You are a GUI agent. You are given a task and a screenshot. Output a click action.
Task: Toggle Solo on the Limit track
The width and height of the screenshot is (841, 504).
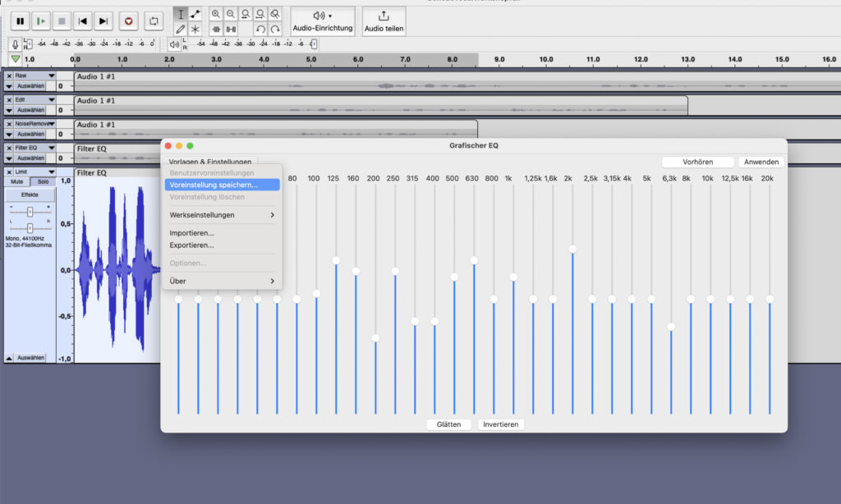tap(43, 181)
